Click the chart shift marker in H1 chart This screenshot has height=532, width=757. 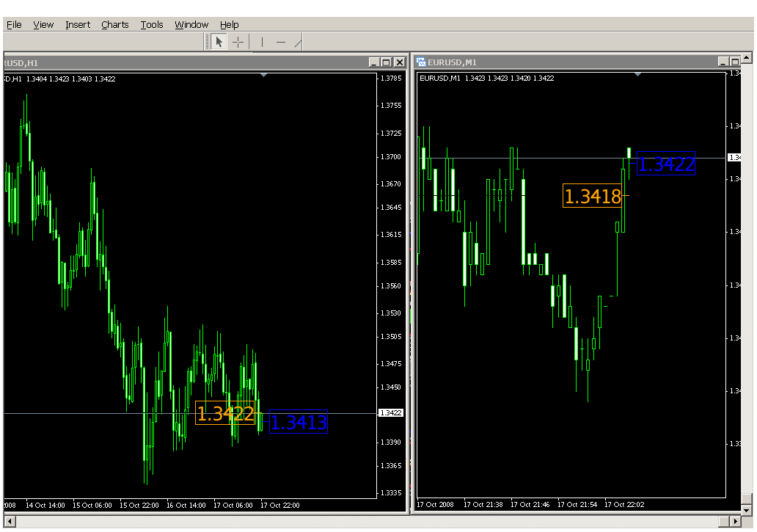click(x=263, y=76)
